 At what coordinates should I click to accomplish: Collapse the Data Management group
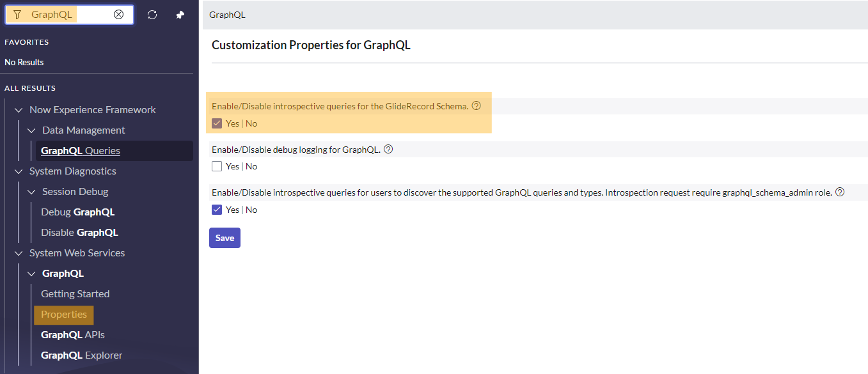coord(31,130)
